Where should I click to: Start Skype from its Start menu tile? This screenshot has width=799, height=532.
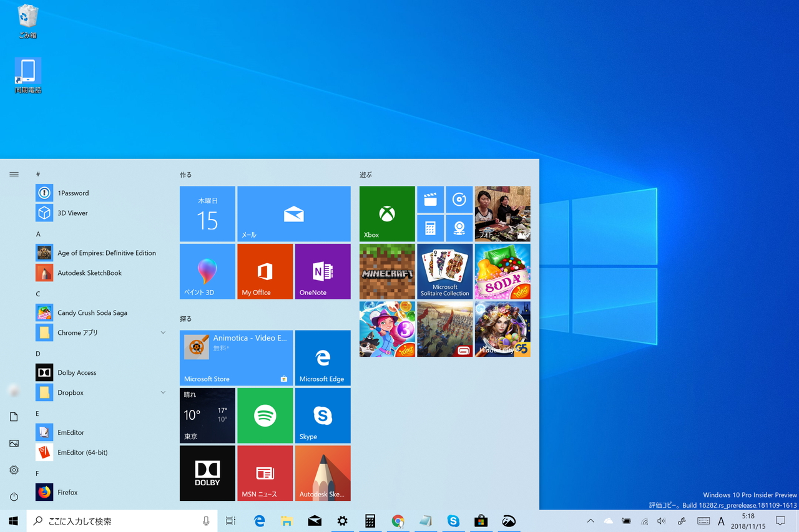323,415
